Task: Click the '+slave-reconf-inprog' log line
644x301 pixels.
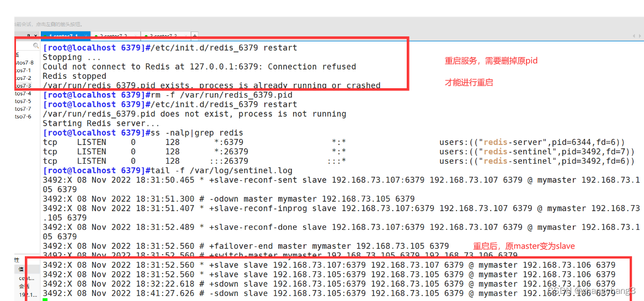Action: click(x=341, y=213)
